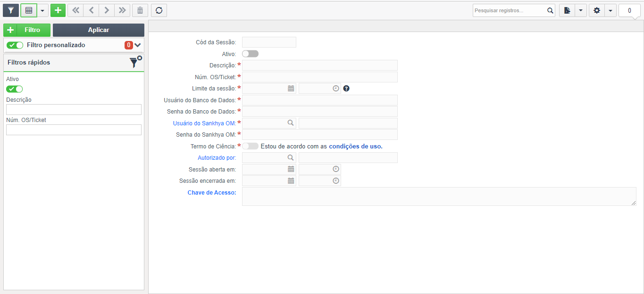Click the Chave de Acesso text area
644x294 pixels.
click(439, 196)
